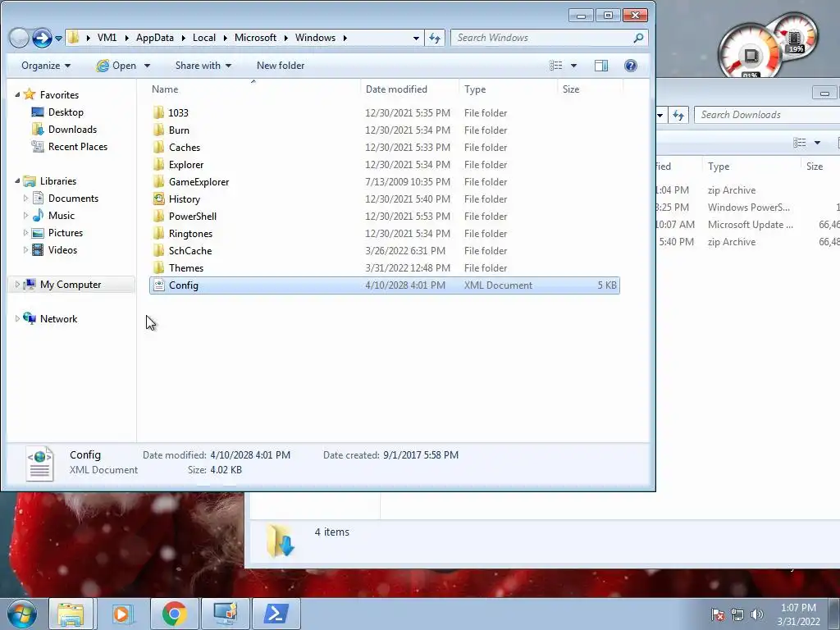The height and width of the screenshot is (630, 840).
Task: Click the Forward navigation arrow
Action: click(x=42, y=38)
